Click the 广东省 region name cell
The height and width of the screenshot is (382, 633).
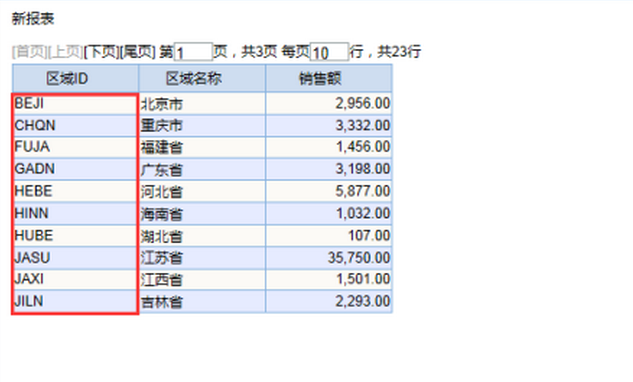pyautogui.click(x=202, y=169)
